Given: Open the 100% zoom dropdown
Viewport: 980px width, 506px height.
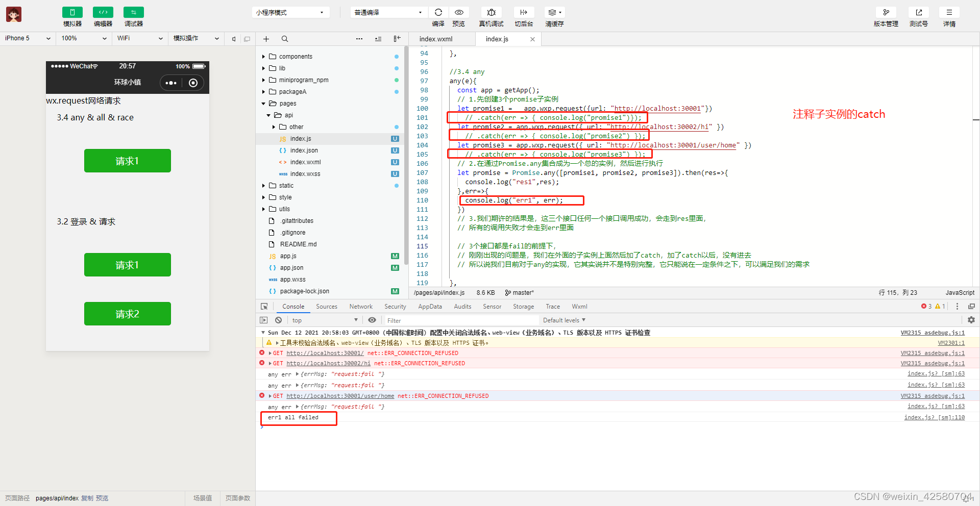Looking at the screenshot, I should (84, 38).
